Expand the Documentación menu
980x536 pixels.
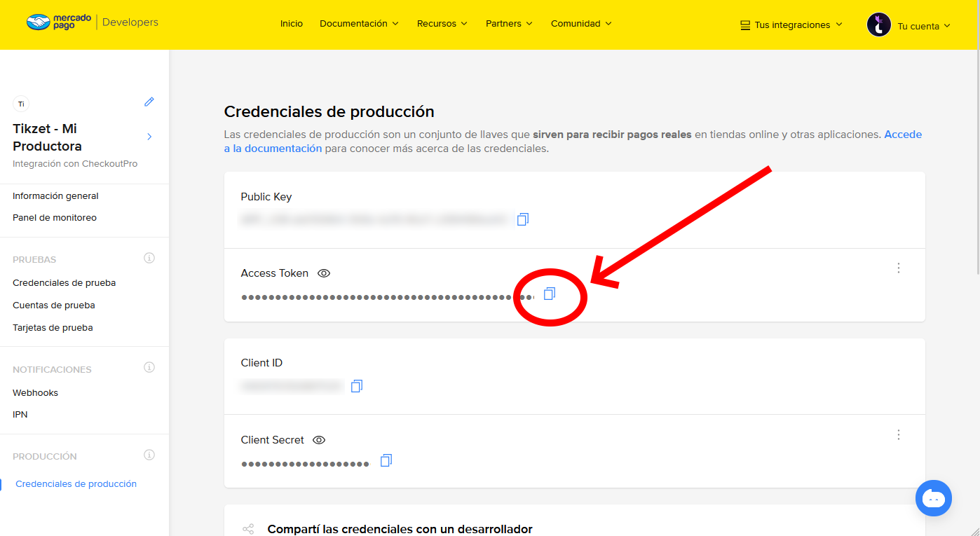359,23
